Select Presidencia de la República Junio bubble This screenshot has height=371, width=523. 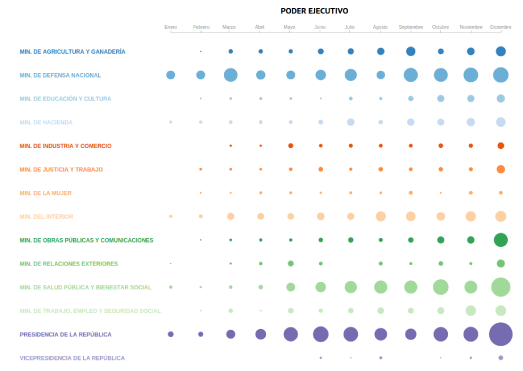pos(321,334)
